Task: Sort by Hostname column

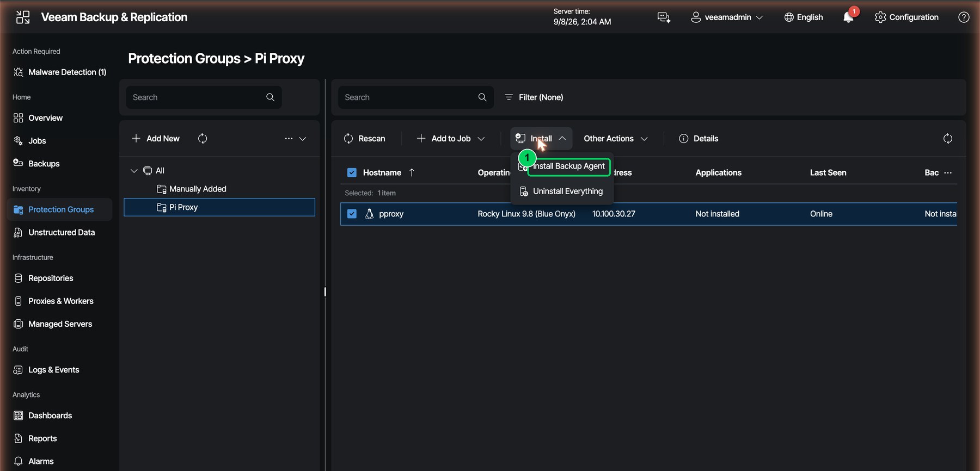Action: click(382, 173)
